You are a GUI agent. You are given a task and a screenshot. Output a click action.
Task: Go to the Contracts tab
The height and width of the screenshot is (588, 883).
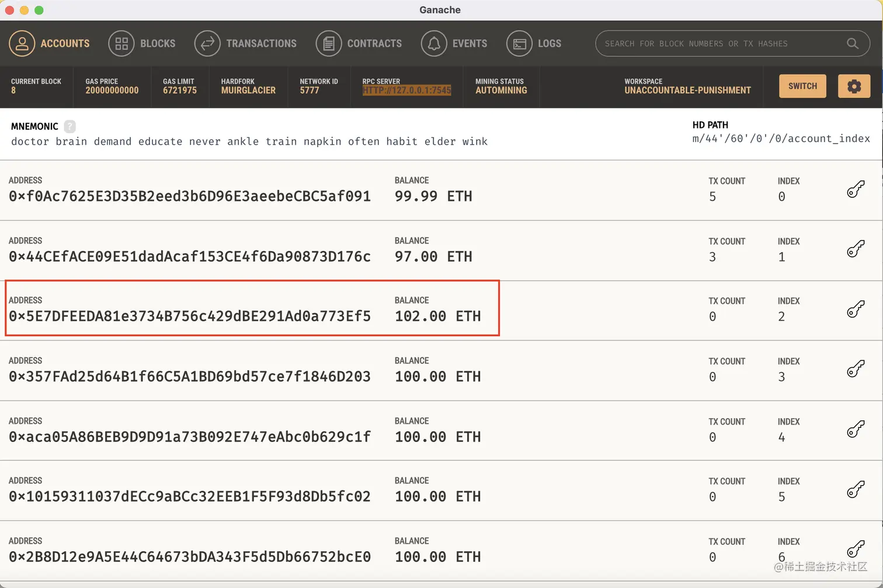coord(359,44)
